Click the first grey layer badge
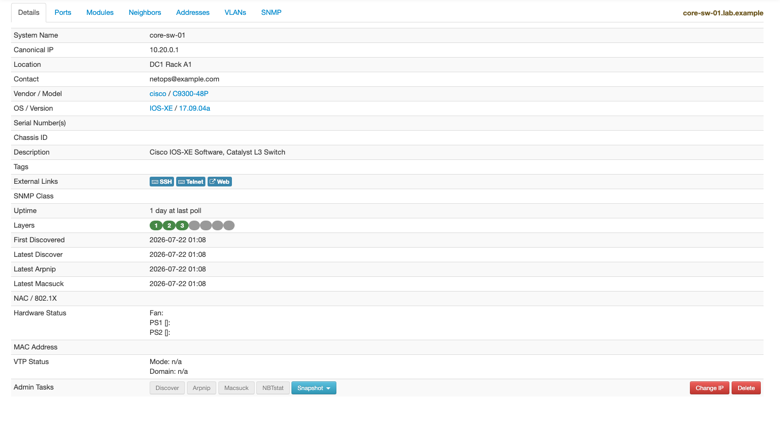780x439 pixels. [x=194, y=226]
